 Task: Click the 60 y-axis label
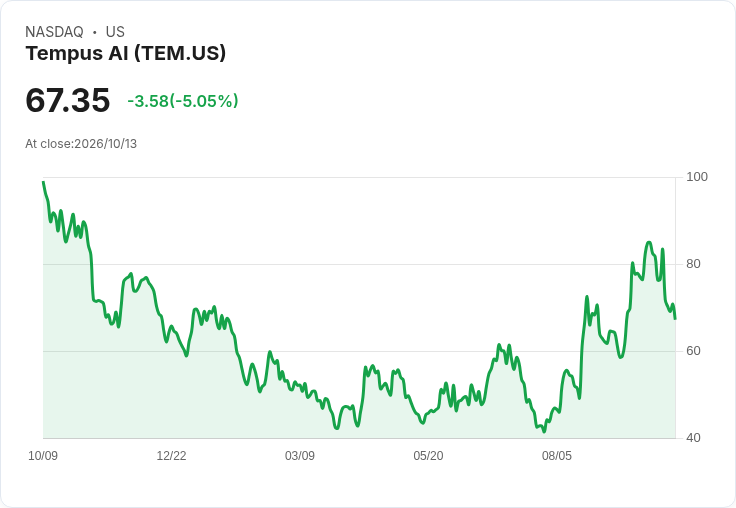pyautogui.click(x=693, y=351)
